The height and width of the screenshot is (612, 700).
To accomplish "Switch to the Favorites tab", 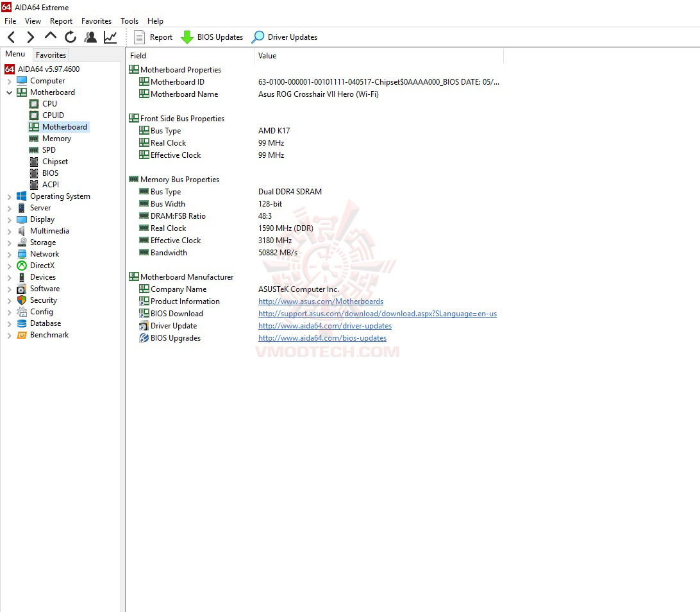I will pos(50,55).
